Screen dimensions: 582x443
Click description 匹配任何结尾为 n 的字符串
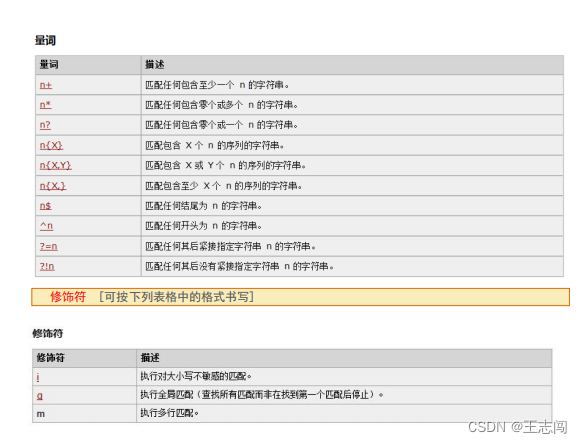pyautogui.click(x=203, y=206)
